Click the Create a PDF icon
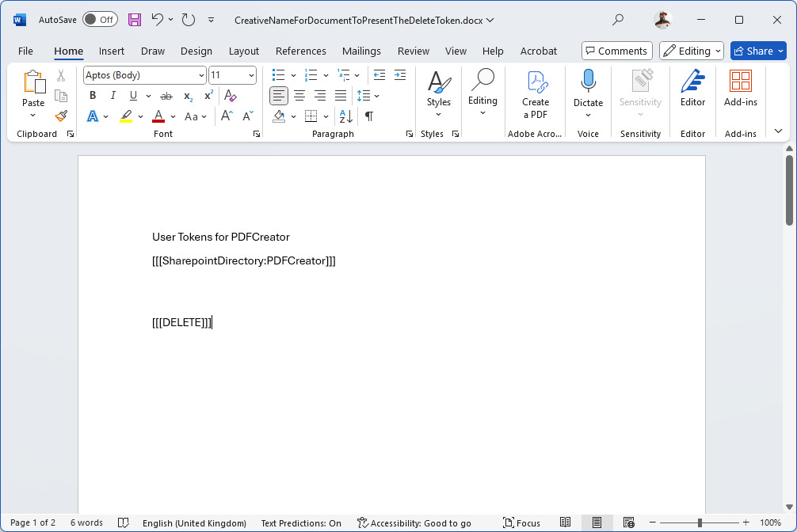 [x=536, y=82]
